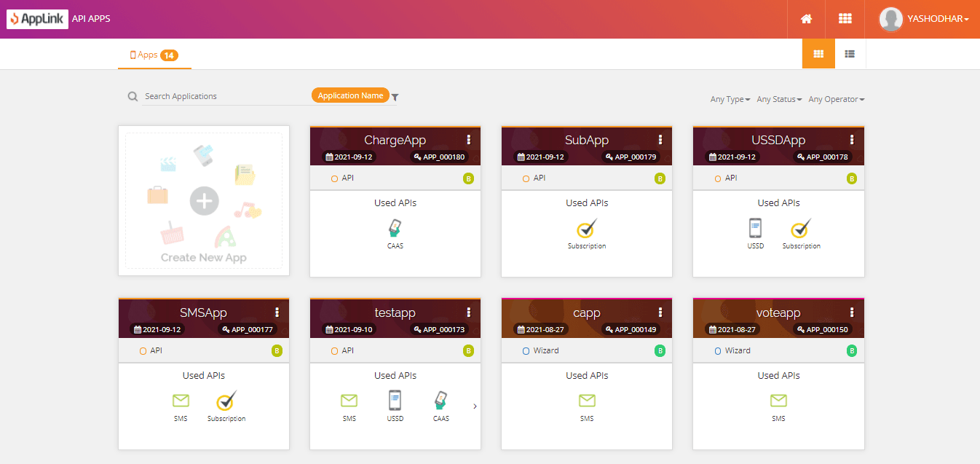This screenshot has height=464, width=980.
Task: Click the Subscription icon in USSDApp
Action: click(801, 229)
